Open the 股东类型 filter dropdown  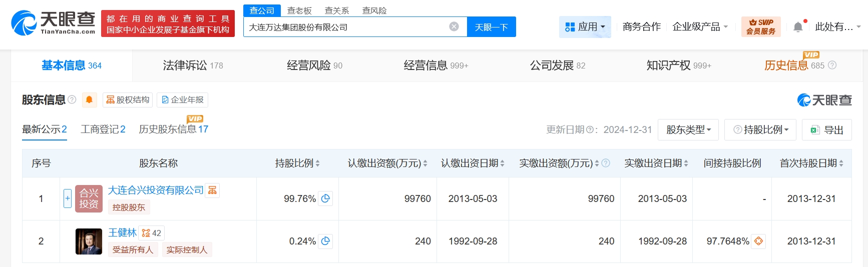(x=688, y=129)
